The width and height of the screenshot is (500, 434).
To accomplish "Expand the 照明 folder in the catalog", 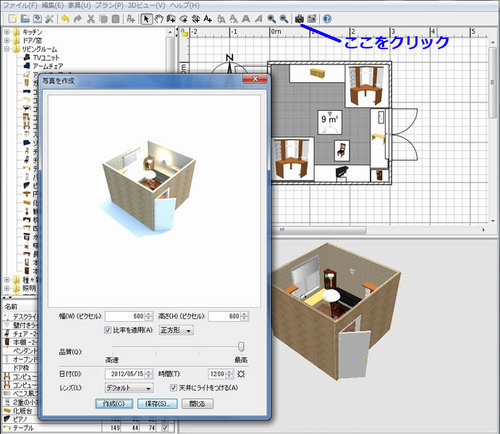I will [x=6, y=288].
